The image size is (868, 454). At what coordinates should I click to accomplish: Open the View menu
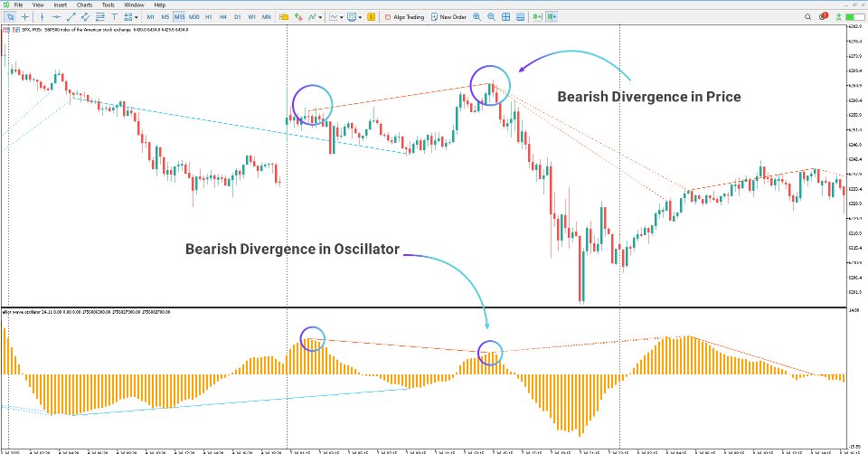click(x=38, y=5)
